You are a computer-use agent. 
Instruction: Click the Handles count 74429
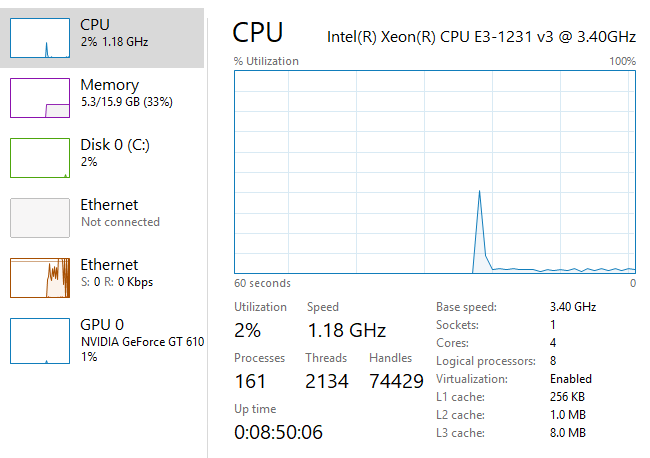coord(396,381)
